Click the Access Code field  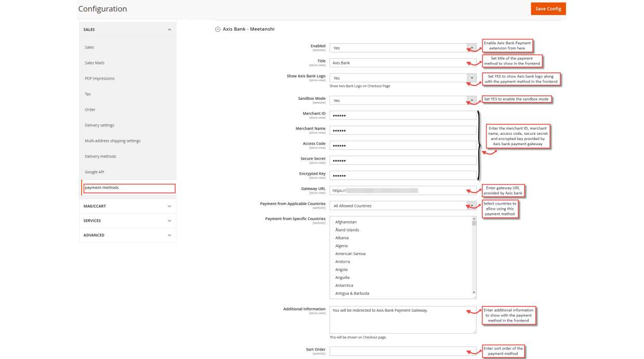[403, 146]
